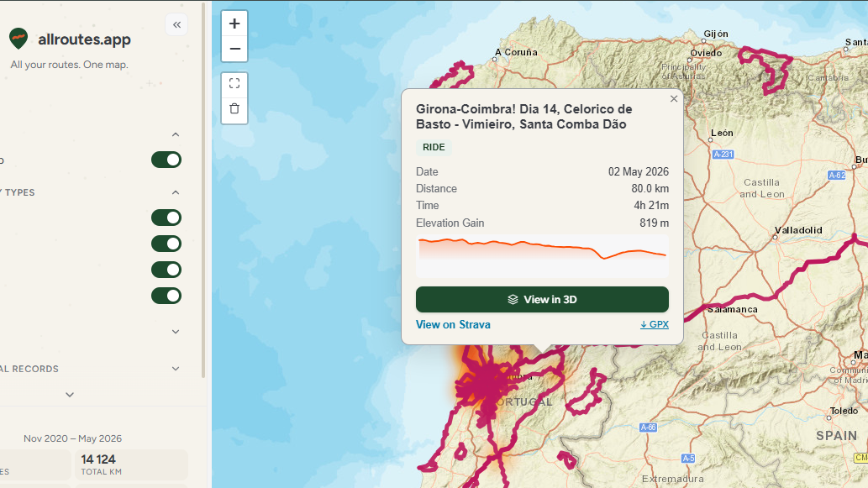Click the Oviedo label on map
The height and width of the screenshot is (488, 868).
point(706,53)
